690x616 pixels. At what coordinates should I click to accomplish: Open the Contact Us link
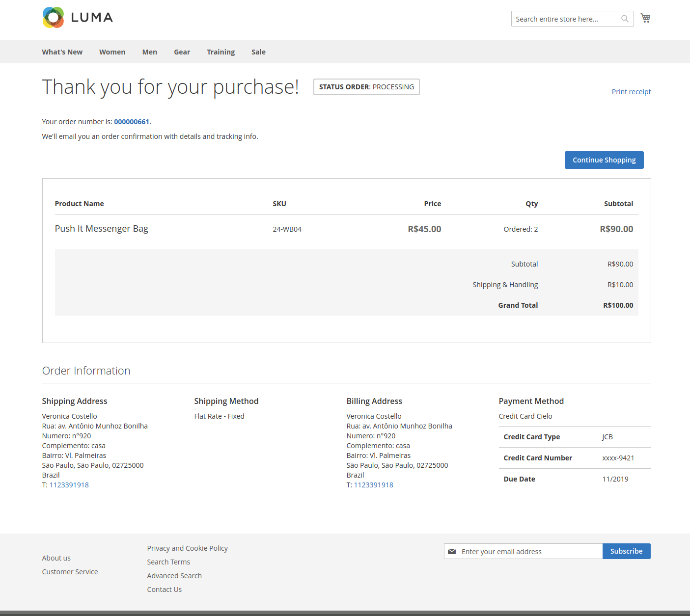(x=165, y=589)
